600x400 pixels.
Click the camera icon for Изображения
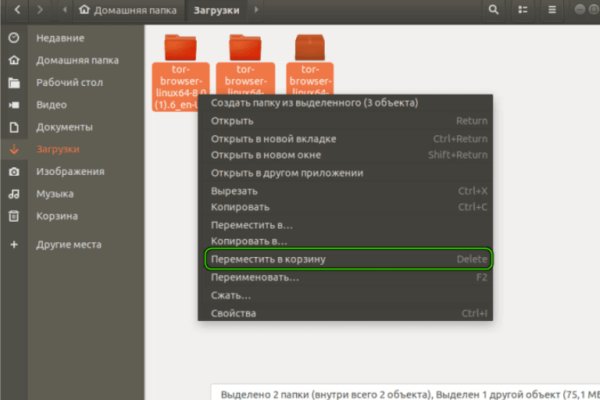(13, 172)
